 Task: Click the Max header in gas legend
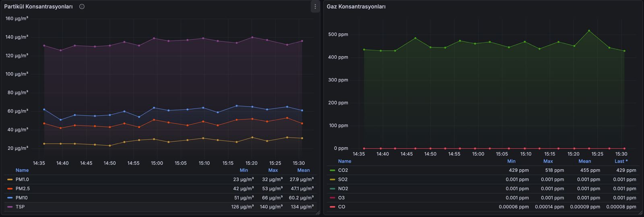[548, 161]
